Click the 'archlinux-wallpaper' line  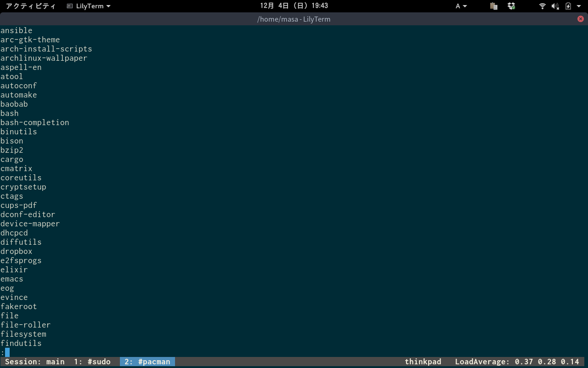click(x=44, y=58)
